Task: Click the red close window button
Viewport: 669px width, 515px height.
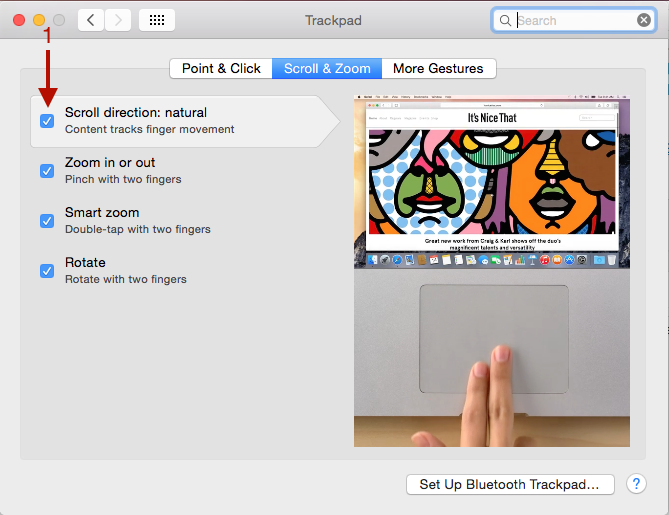Action: (x=19, y=20)
